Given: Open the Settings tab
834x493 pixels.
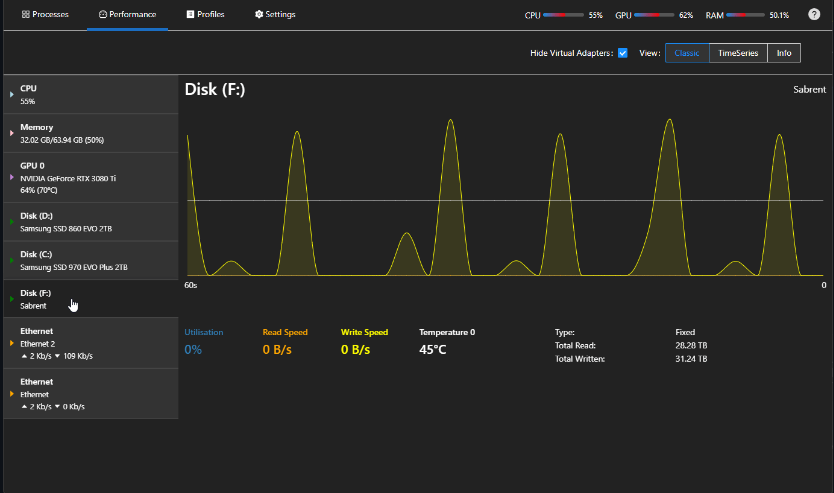Looking at the screenshot, I should [x=275, y=14].
